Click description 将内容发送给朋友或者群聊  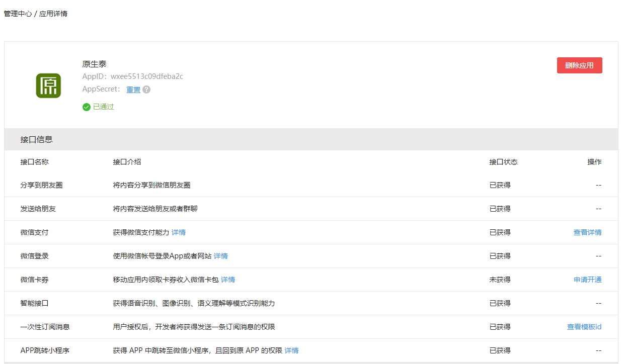coord(155,209)
